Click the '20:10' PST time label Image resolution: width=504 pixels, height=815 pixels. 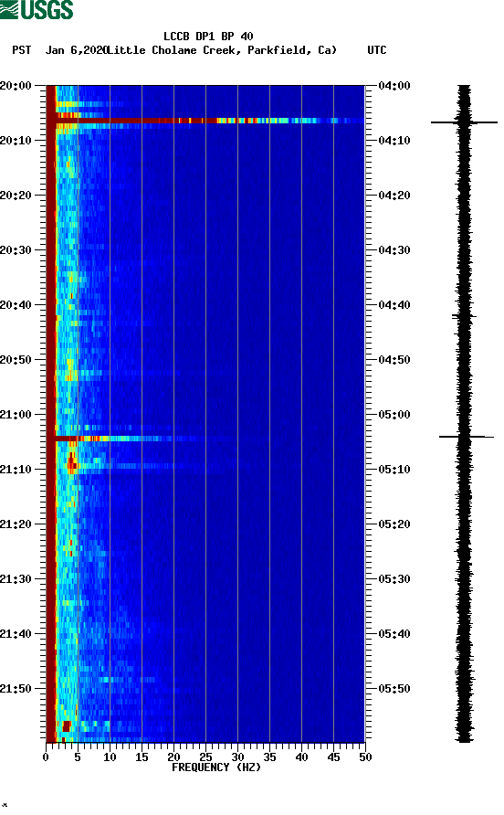[x=16, y=141]
